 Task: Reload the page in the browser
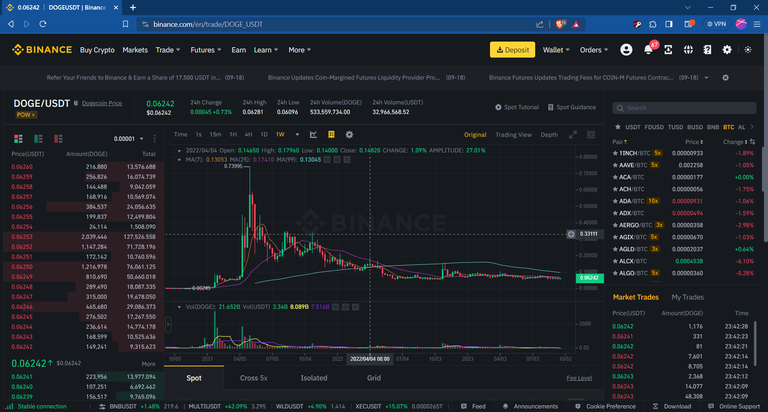click(x=43, y=24)
